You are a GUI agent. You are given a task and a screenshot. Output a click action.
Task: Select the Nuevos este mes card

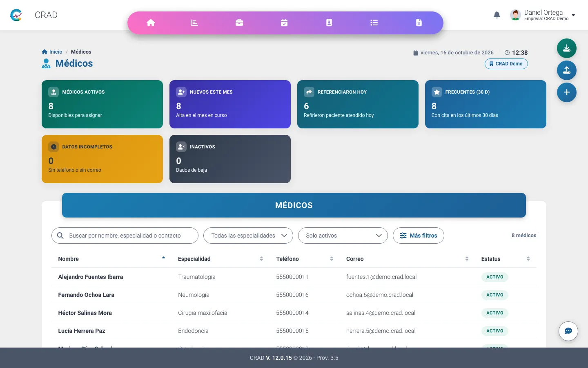coord(230,104)
